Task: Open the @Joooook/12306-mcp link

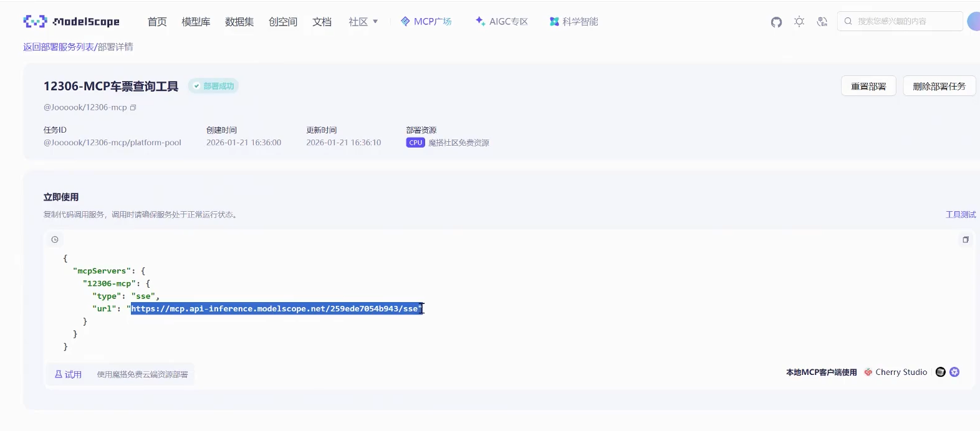Action: (85, 107)
